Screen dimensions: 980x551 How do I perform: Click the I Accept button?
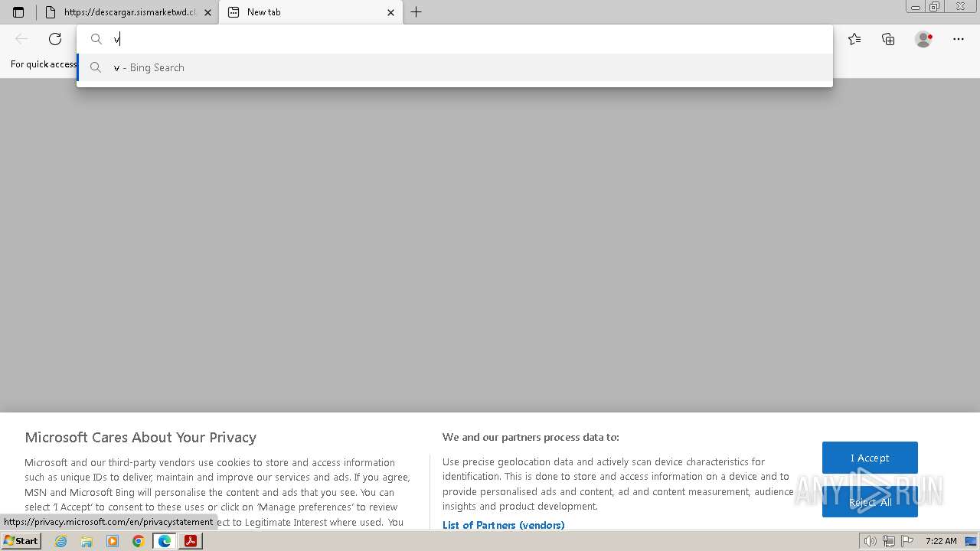870,458
